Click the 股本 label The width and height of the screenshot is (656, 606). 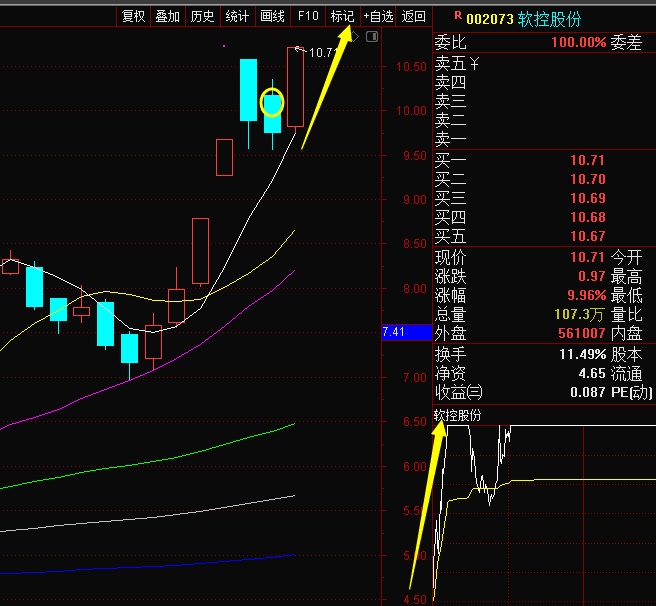626,354
